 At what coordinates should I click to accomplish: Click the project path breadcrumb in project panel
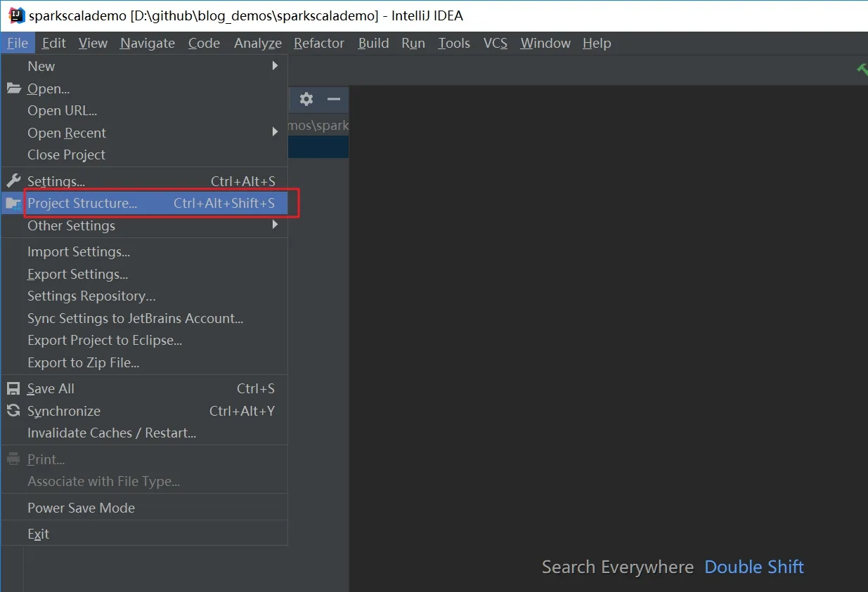click(318, 125)
